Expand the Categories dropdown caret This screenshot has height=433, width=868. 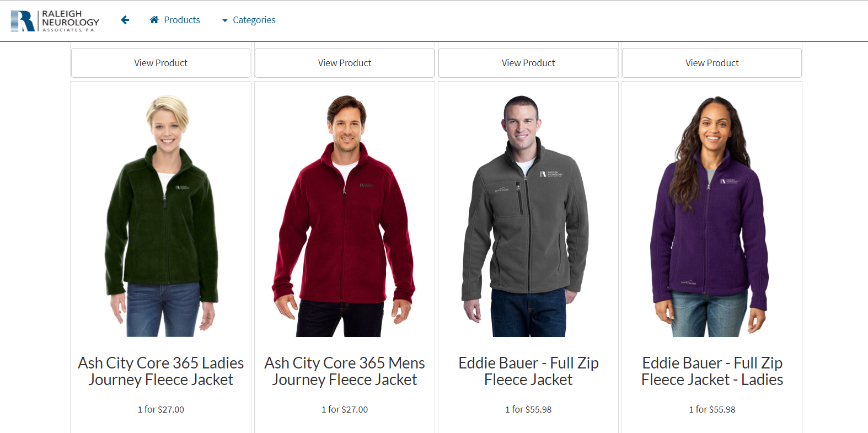click(224, 20)
